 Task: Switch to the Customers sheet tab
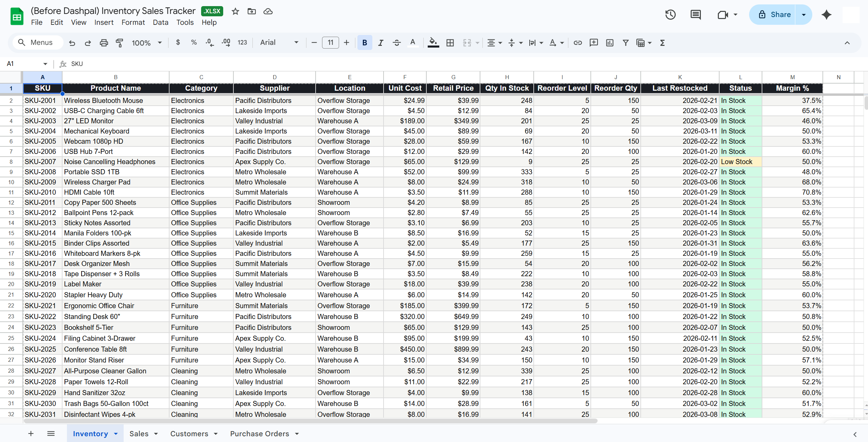(189, 434)
